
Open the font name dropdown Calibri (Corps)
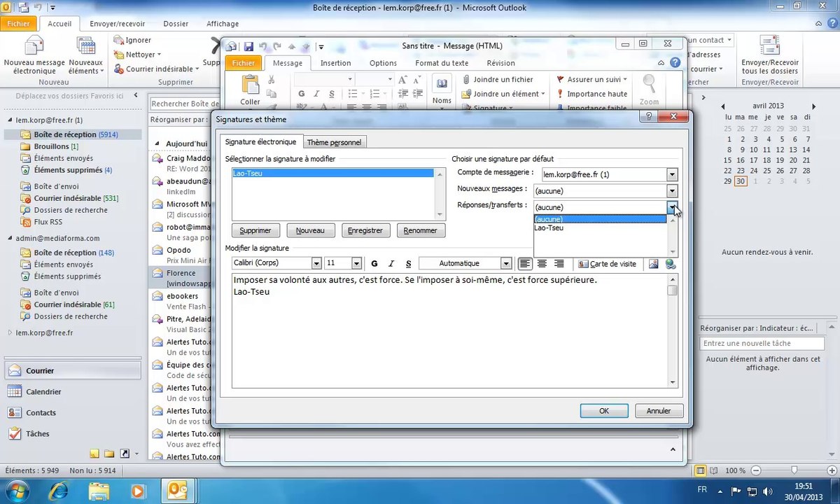[316, 264]
